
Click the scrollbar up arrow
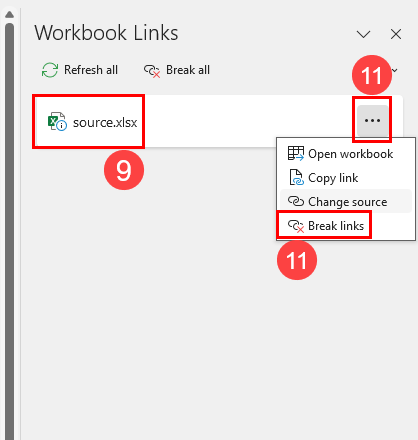[x=10, y=14]
